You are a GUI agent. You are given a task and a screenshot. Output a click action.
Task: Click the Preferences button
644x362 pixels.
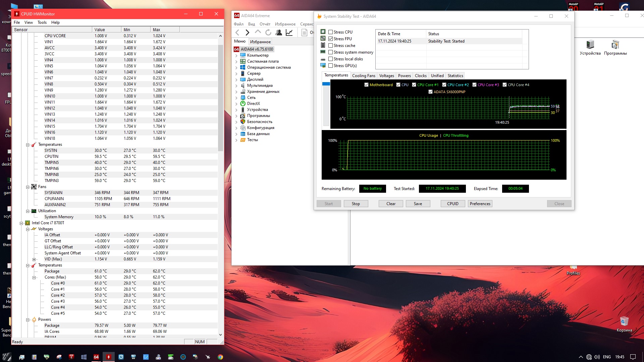point(480,204)
